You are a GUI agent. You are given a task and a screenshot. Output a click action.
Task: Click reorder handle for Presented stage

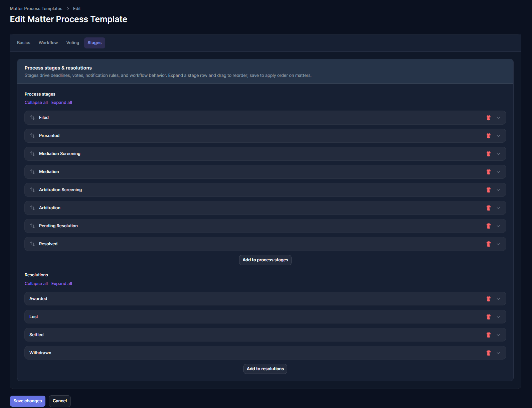coord(32,136)
